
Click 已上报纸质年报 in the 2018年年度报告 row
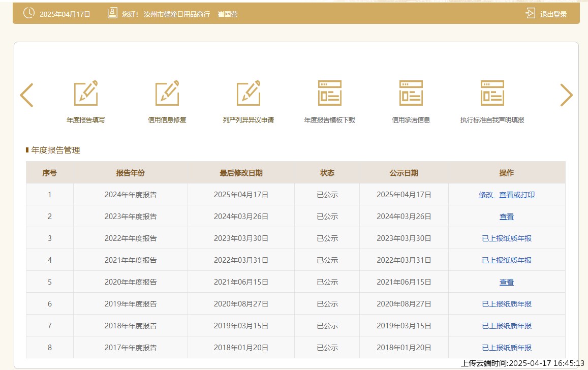[x=507, y=326]
